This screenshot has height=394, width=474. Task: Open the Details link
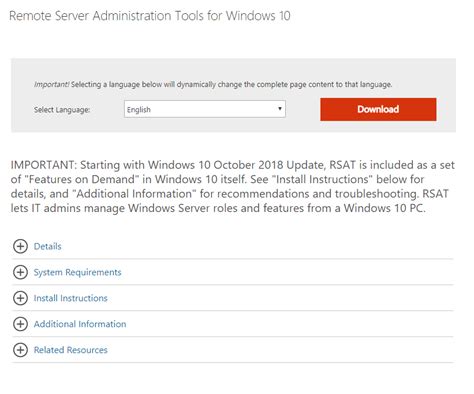tap(48, 246)
